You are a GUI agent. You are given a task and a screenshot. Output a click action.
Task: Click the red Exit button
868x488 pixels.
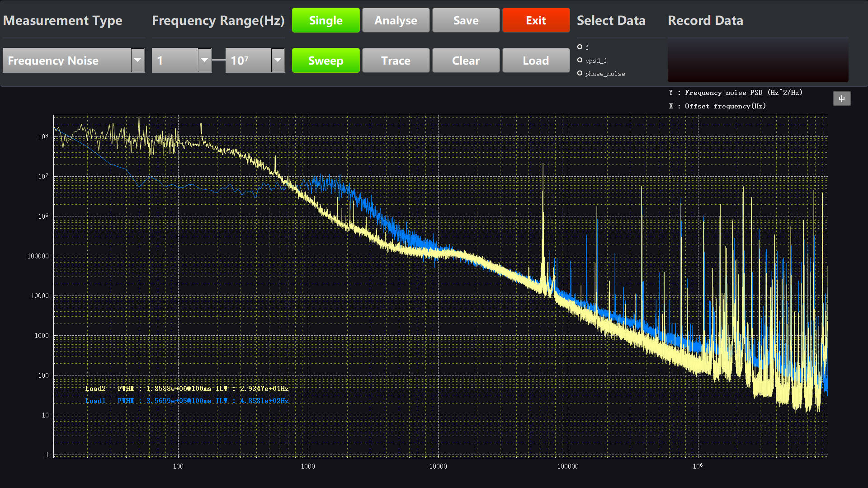click(536, 20)
